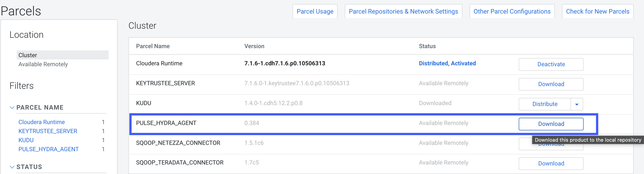Filter by KUDU in the sidebar
Image resolution: width=644 pixels, height=174 pixels.
pyautogui.click(x=26, y=140)
